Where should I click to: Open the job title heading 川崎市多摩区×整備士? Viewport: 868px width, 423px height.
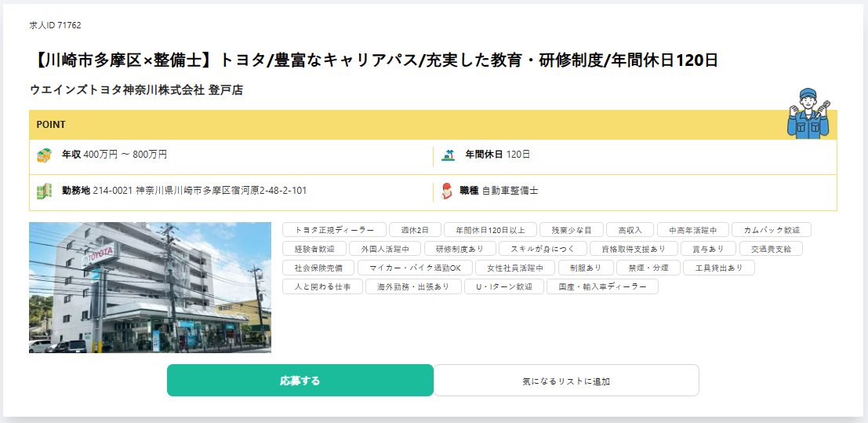374,60
